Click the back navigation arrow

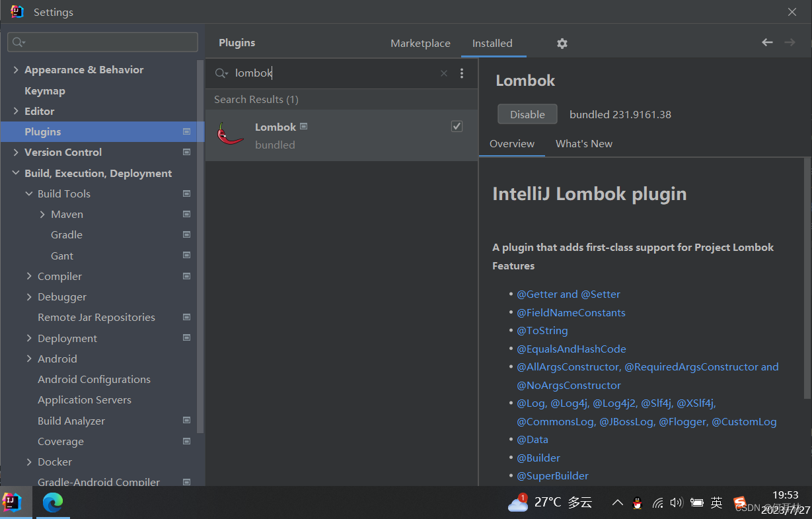(x=767, y=42)
